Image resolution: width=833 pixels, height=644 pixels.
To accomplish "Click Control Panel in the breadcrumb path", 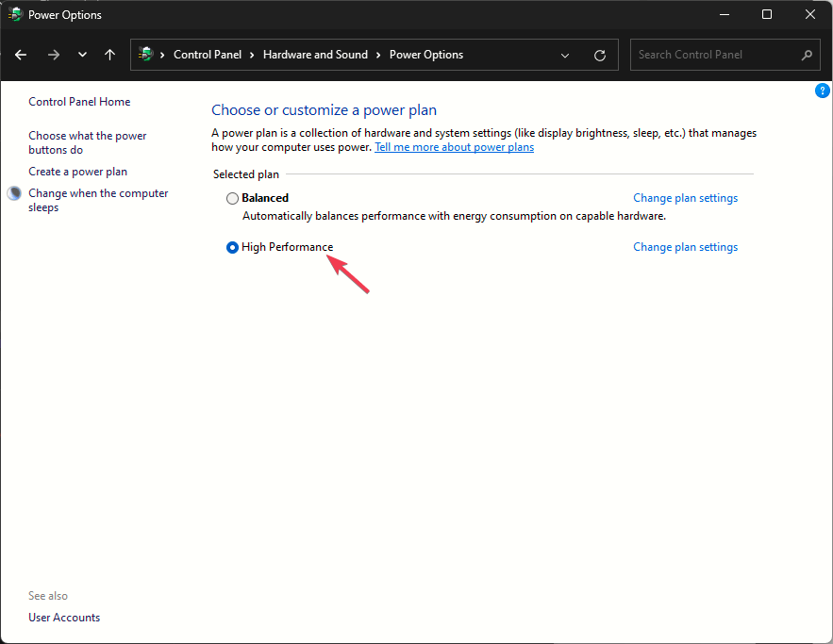I will (x=208, y=54).
